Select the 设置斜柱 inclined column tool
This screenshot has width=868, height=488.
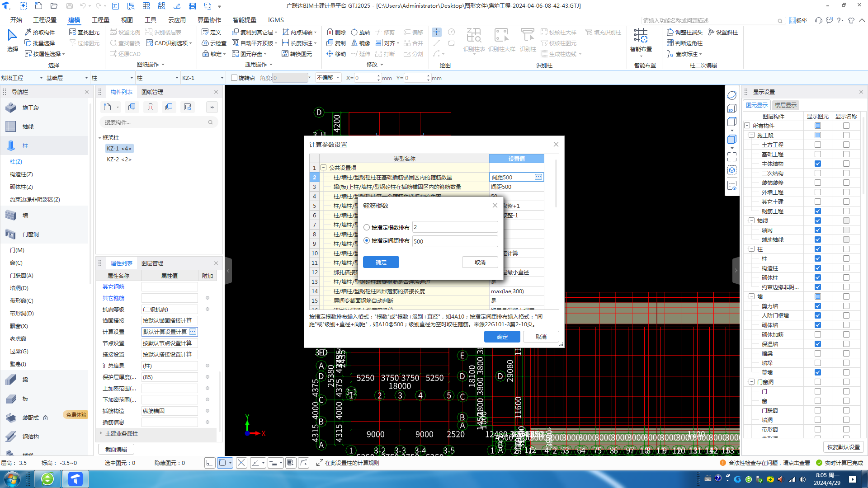pyautogui.click(x=723, y=32)
